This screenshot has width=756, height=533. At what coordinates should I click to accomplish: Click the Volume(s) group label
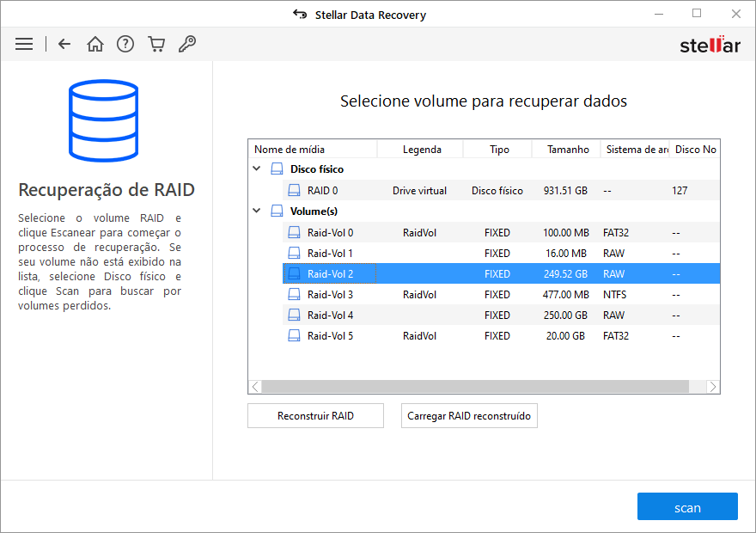click(x=314, y=211)
